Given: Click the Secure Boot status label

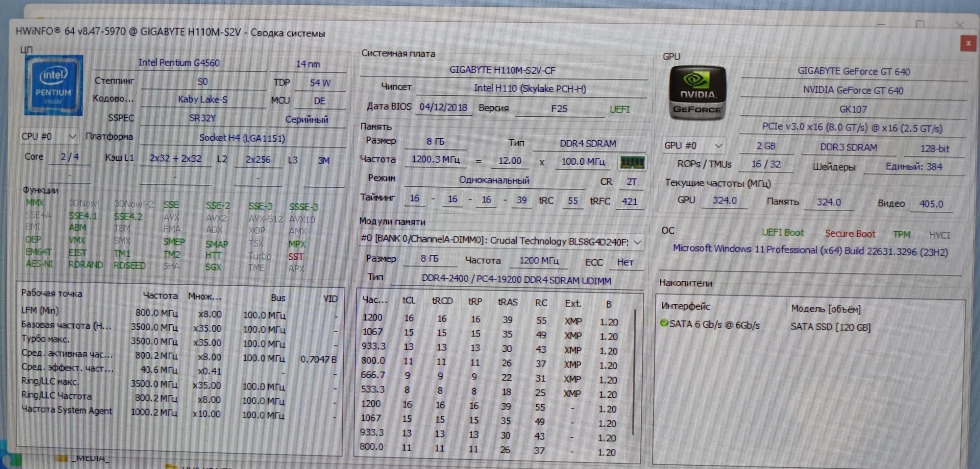Looking at the screenshot, I should click(x=850, y=234).
